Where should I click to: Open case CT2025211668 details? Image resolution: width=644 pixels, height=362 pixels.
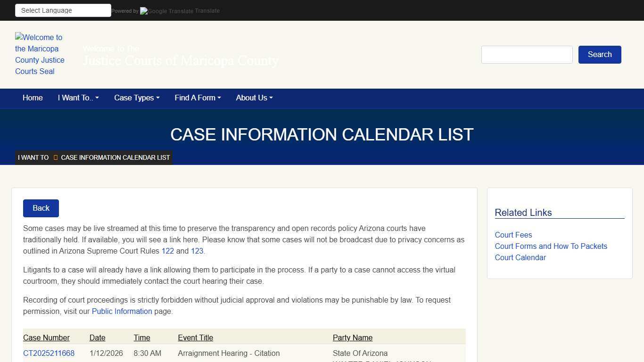pos(49,353)
